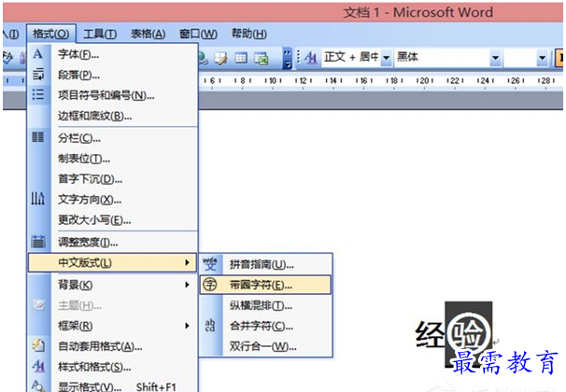Select 制表位(T)... entry
The width and height of the screenshot is (566, 392).
(x=84, y=159)
